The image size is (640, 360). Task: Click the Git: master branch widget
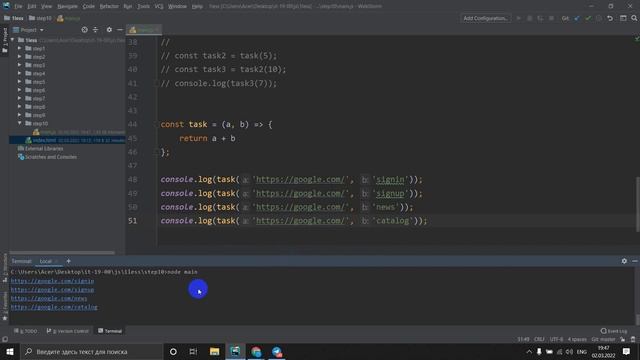tap(603, 340)
